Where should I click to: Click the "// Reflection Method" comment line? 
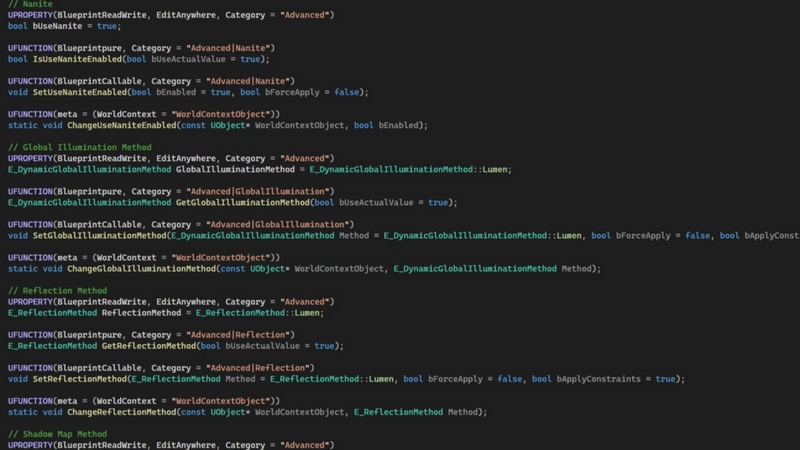(x=57, y=290)
